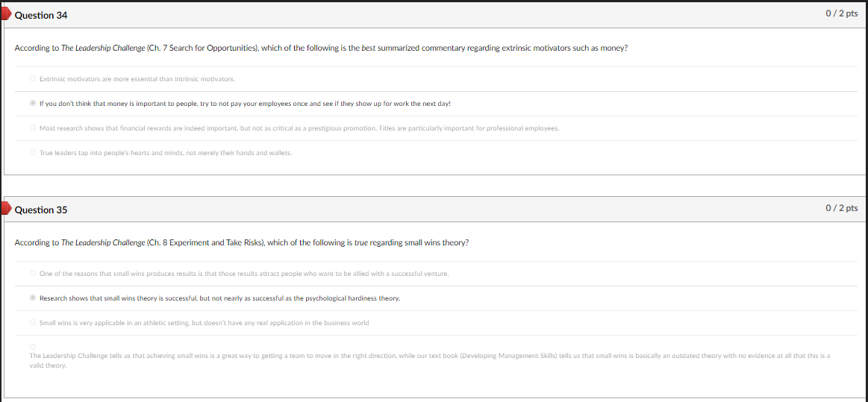This screenshot has width=868, height=402.
Task: Select radio for "Research shows that small wins theory"
Action: click(33, 298)
